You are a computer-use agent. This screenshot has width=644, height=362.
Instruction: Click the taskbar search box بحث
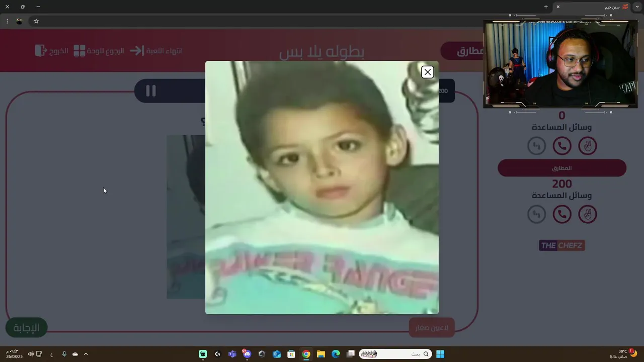coord(395,354)
